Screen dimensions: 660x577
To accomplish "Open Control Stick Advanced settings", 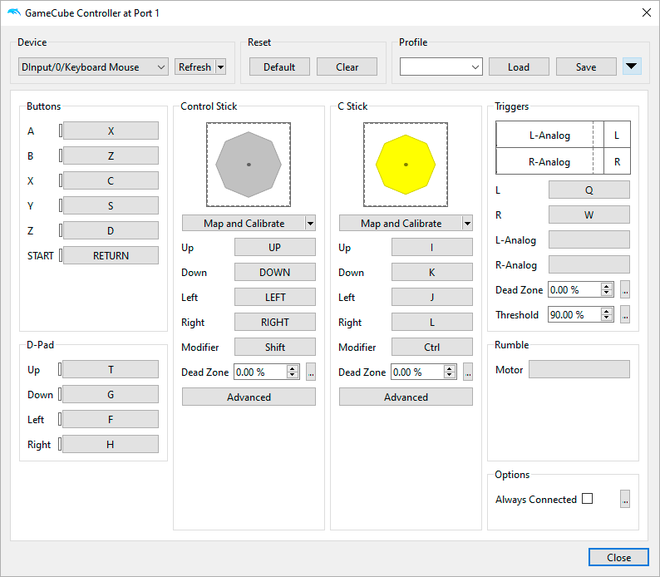I will (x=249, y=397).
